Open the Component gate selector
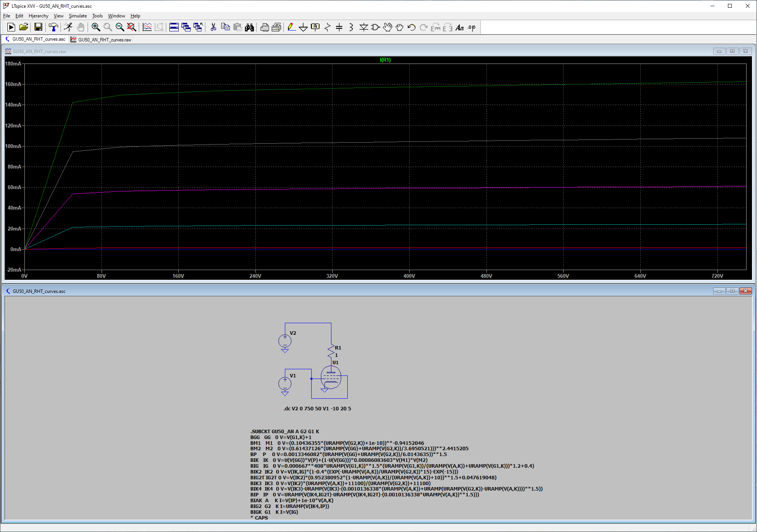 [375, 27]
